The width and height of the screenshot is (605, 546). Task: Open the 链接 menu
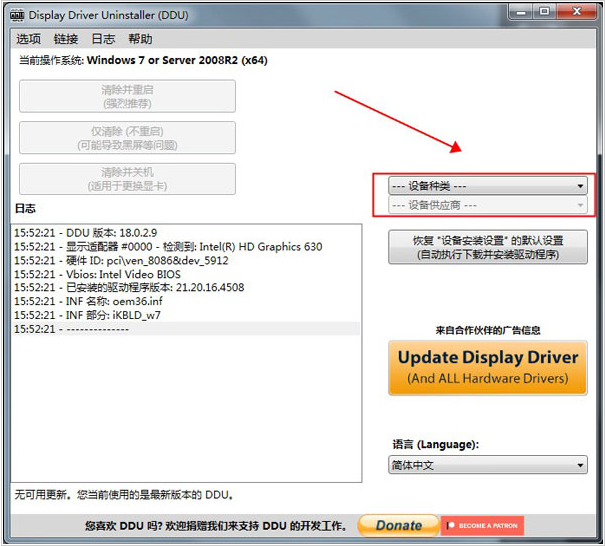pos(66,39)
